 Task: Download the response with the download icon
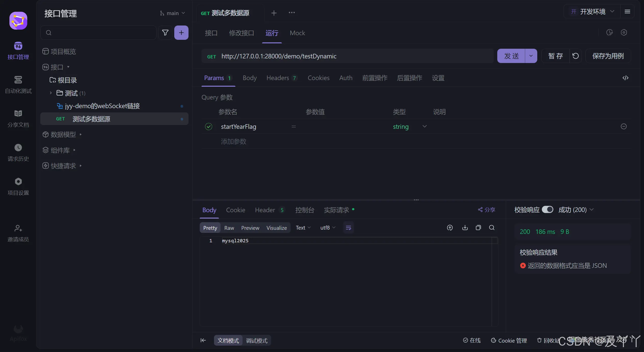465,228
